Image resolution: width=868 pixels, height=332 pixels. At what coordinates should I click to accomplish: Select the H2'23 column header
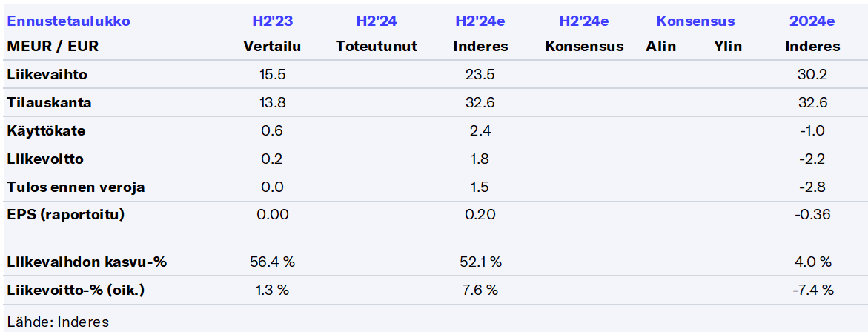(272, 21)
